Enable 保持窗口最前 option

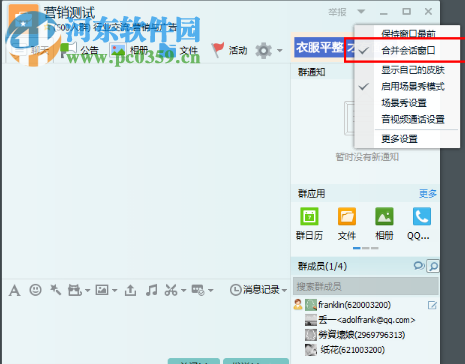[407, 33]
